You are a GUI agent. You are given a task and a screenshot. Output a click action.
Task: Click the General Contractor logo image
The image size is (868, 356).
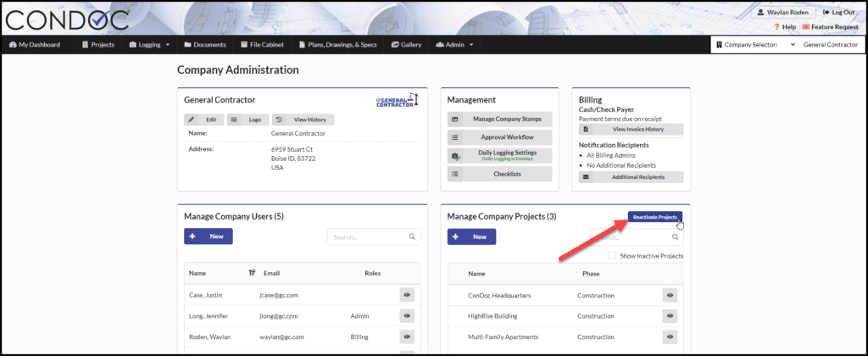tap(398, 100)
